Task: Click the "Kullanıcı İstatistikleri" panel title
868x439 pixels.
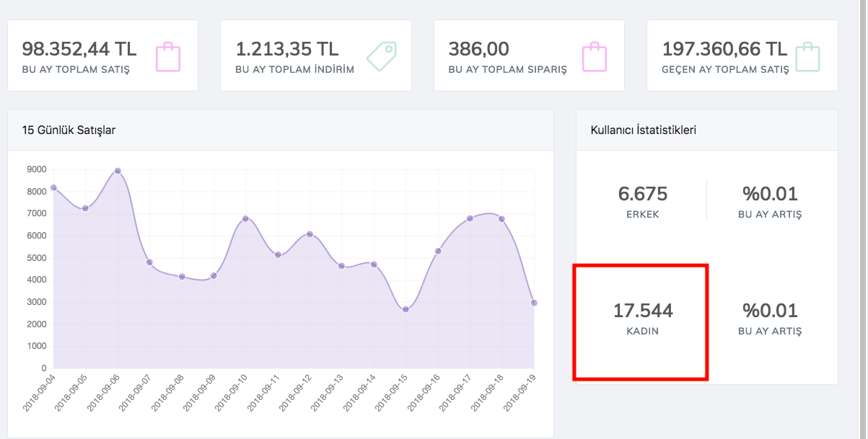Action: 643,130
